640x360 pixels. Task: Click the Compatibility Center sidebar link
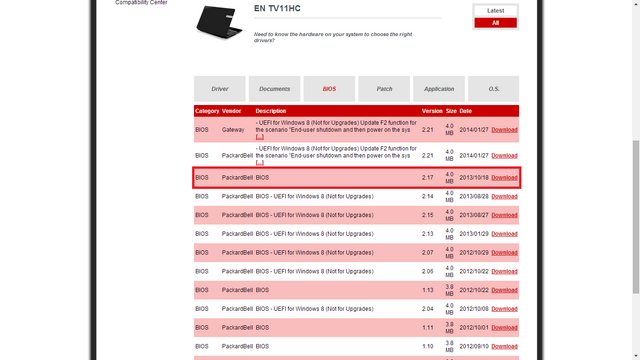pyautogui.click(x=141, y=2)
